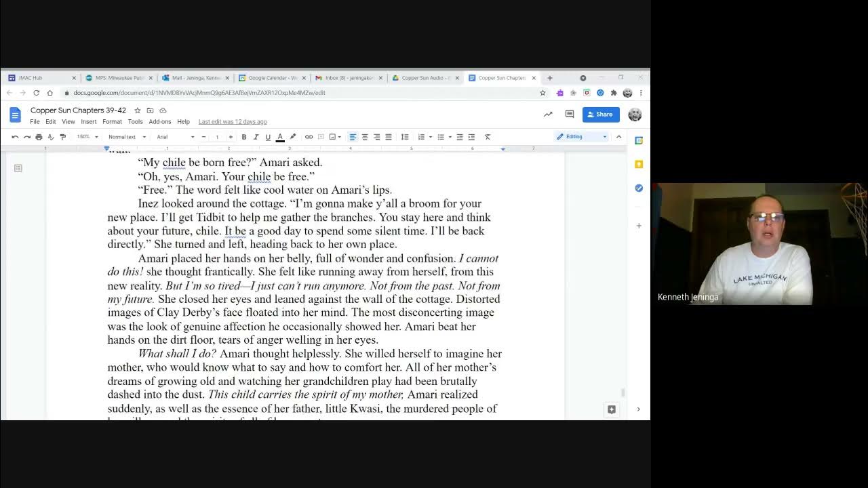Print the document via printer icon

(39, 137)
